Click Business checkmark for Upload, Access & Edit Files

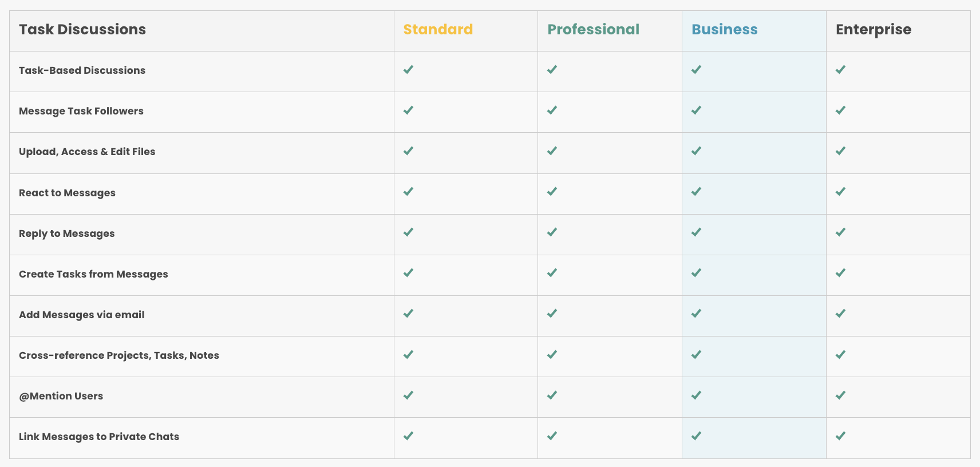click(696, 151)
